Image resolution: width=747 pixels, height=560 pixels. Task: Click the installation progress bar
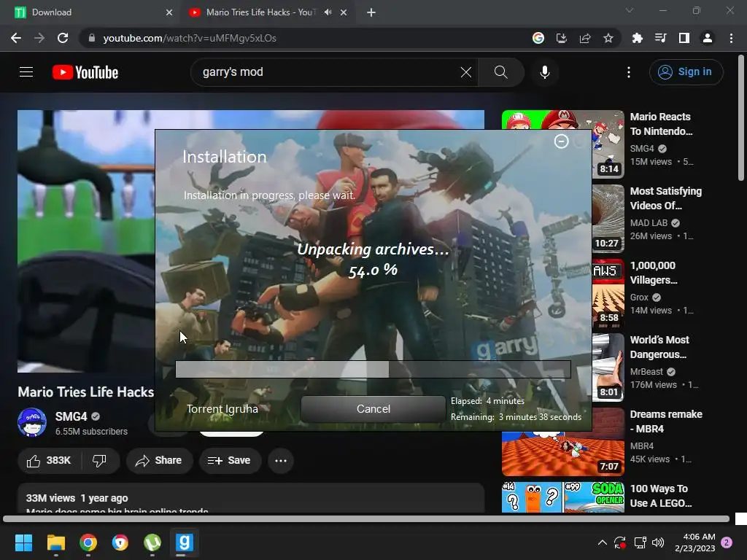373,370
